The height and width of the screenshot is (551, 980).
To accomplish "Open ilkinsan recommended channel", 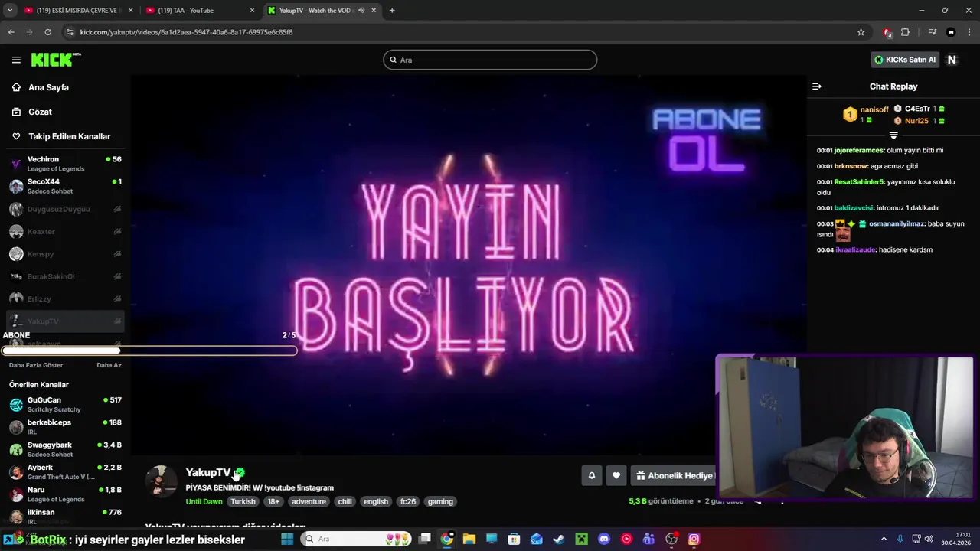I will coord(65,517).
